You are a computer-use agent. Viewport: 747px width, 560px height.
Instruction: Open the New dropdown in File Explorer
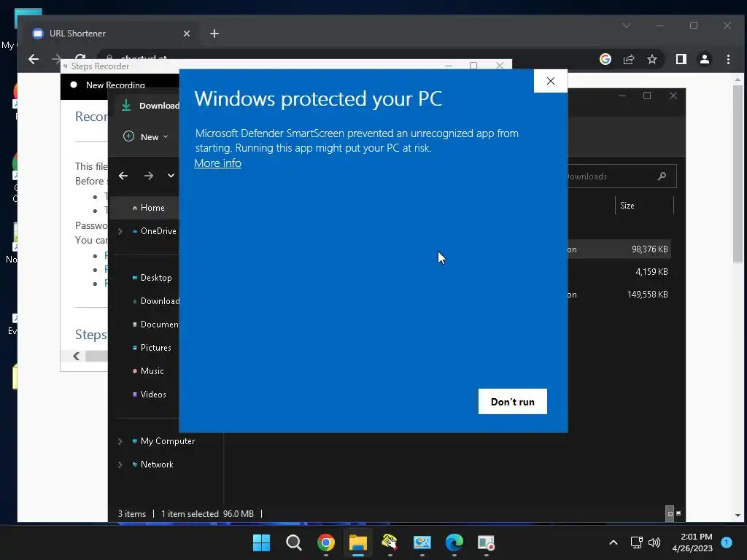[146, 136]
